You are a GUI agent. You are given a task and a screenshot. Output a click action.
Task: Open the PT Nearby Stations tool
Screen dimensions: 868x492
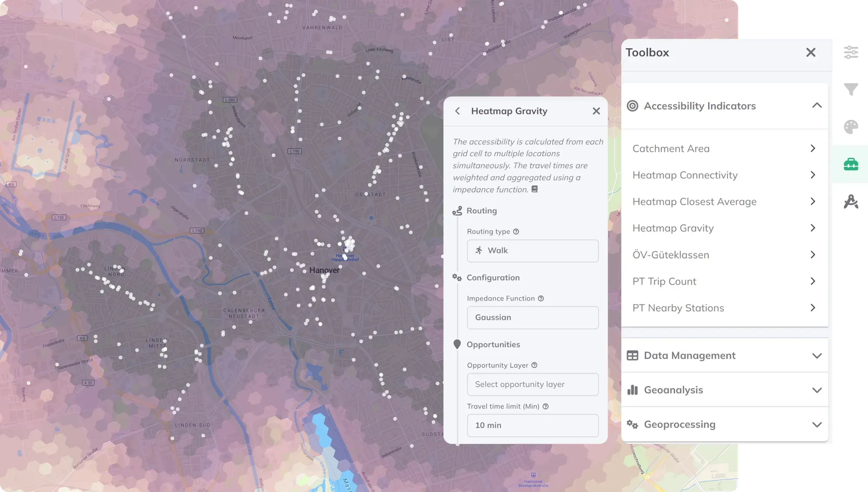click(x=724, y=308)
